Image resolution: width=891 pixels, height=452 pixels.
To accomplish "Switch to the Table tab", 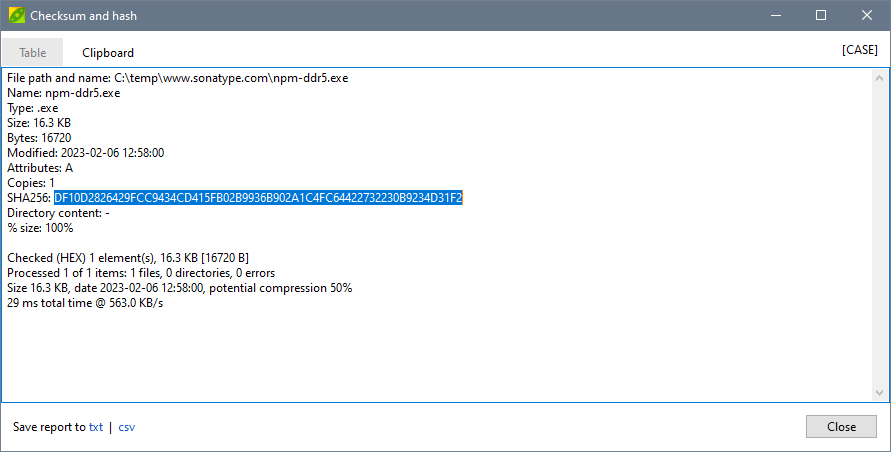I will tap(32, 53).
